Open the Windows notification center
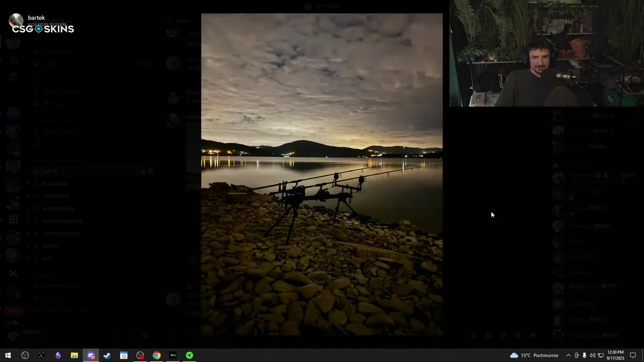Image resolution: width=644 pixels, height=362 pixels. (x=633, y=355)
